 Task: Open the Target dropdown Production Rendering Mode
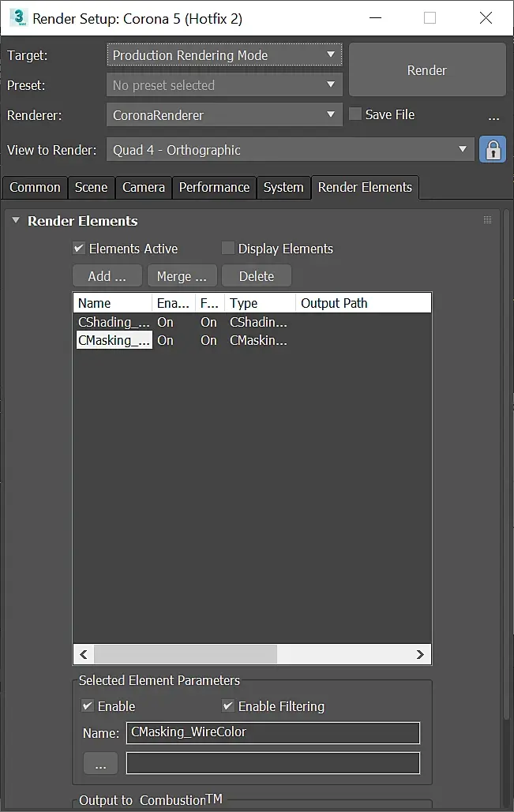click(224, 55)
